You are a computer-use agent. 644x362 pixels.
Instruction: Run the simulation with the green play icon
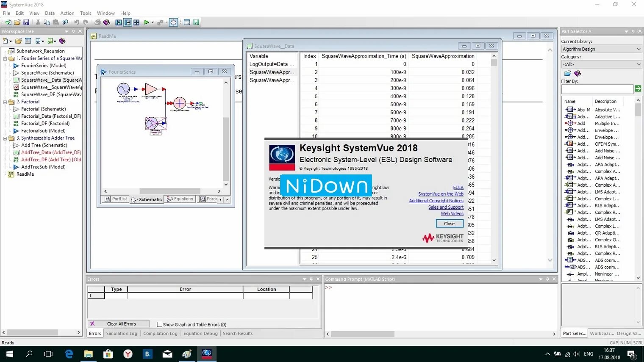pos(146,22)
